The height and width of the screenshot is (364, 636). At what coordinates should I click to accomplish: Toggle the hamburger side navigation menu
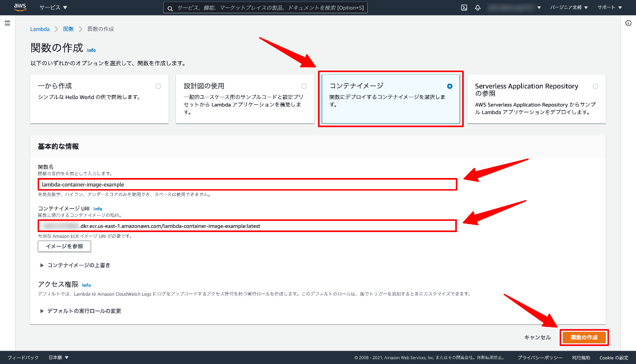click(7, 23)
